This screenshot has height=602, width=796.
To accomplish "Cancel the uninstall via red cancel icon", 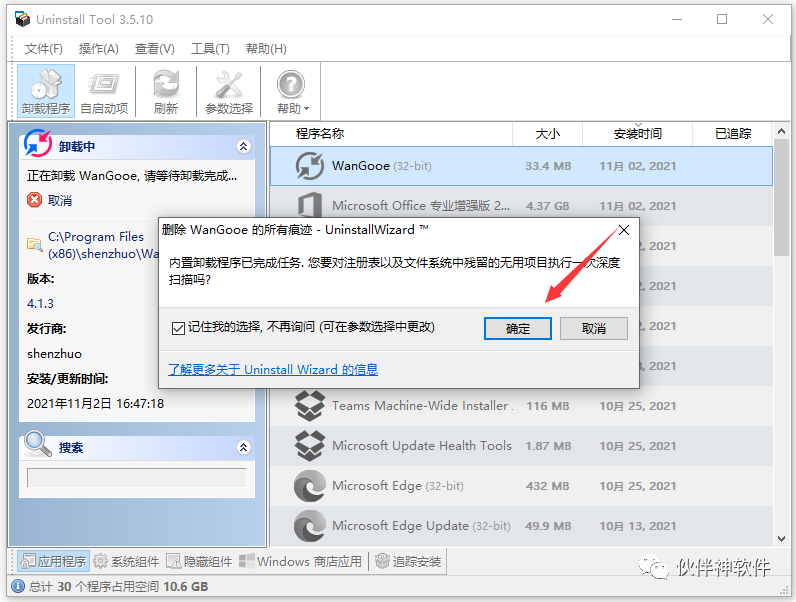I will pos(35,200).
